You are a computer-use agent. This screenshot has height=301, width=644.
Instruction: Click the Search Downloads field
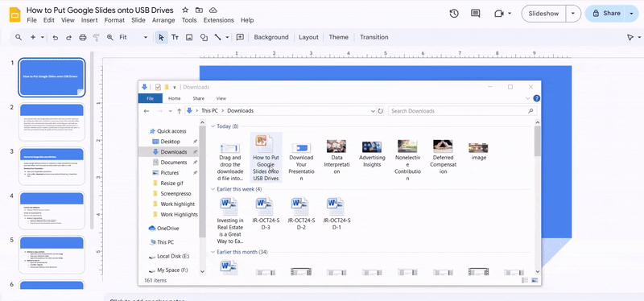pos(462,111)
